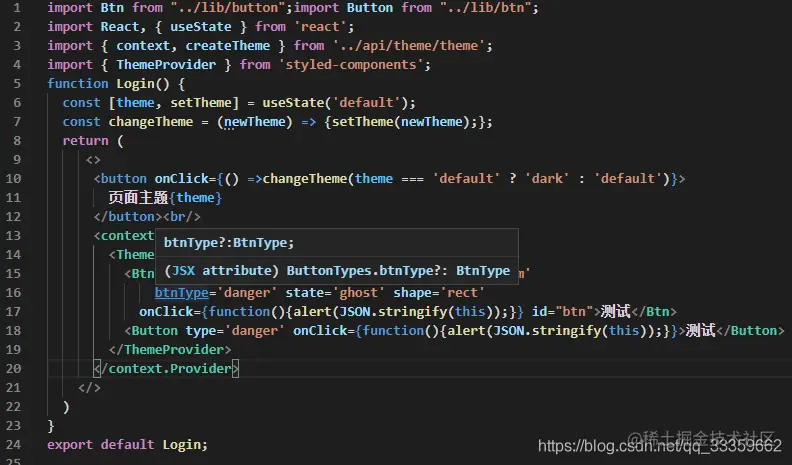
Task: Click the opening fragment tag on line 9
Action: 93,160
